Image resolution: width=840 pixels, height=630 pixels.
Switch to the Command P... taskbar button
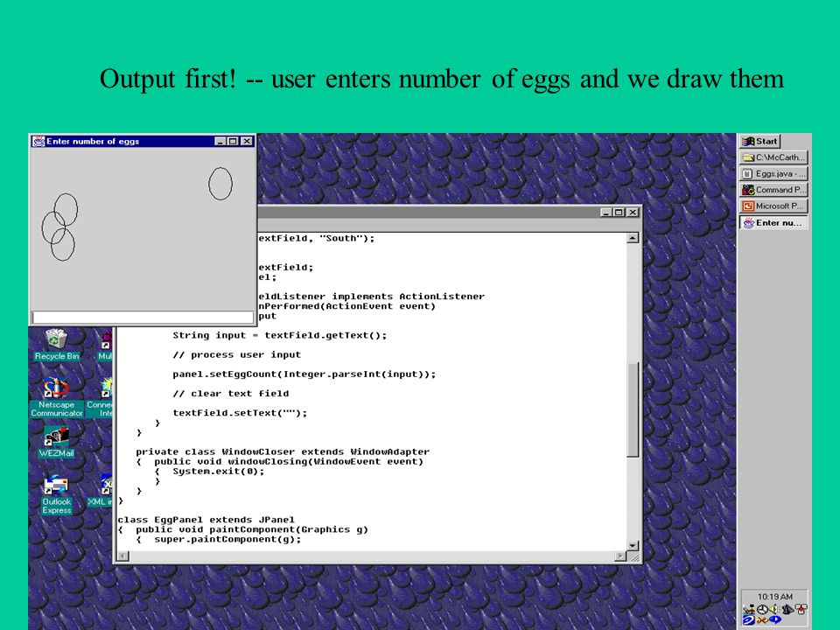point(773,190)
